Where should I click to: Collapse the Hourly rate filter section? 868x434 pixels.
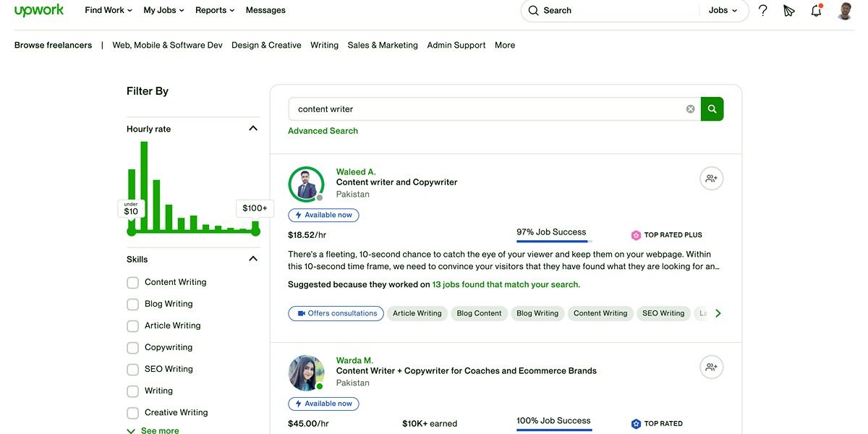coord(252,127)
